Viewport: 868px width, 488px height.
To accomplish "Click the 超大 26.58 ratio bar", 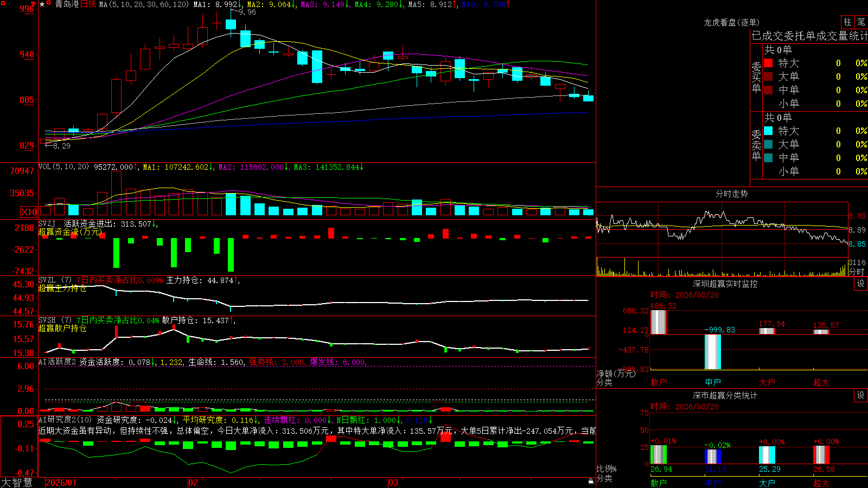I will pos(821,454).
